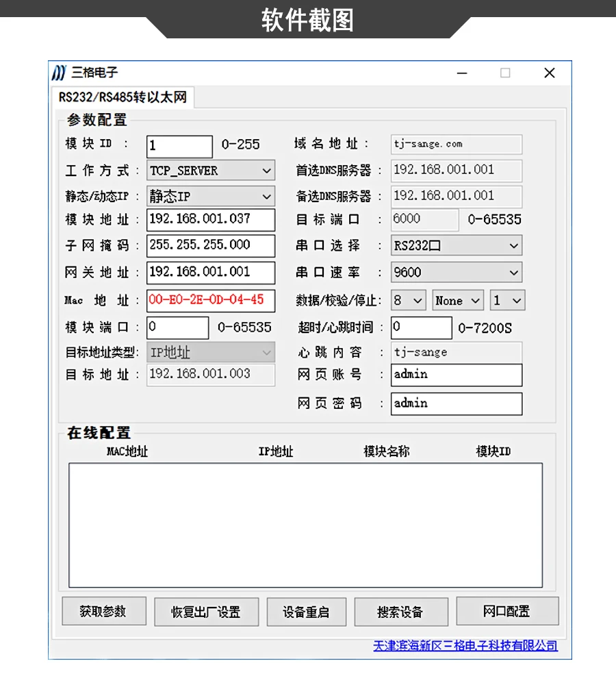Viewport: 616px width, 685px height.
Task: Open the 工作方式 TCP_SERVER dropdown
Action: 211,171
